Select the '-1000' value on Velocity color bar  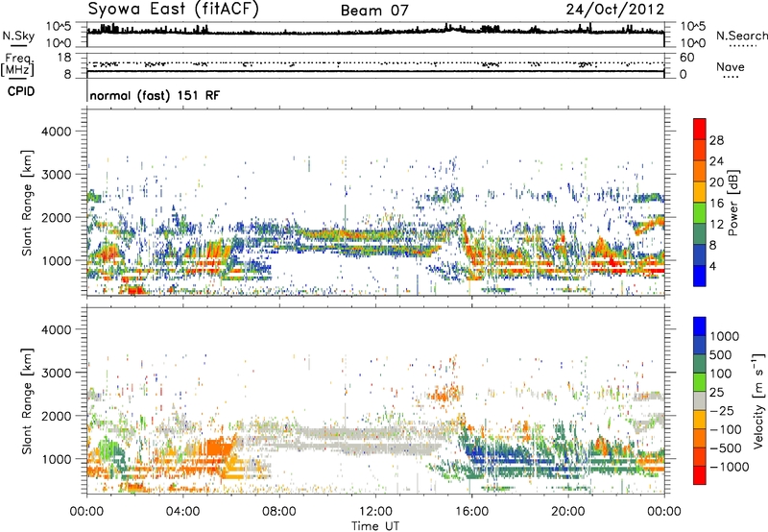(x=729, y=467)
